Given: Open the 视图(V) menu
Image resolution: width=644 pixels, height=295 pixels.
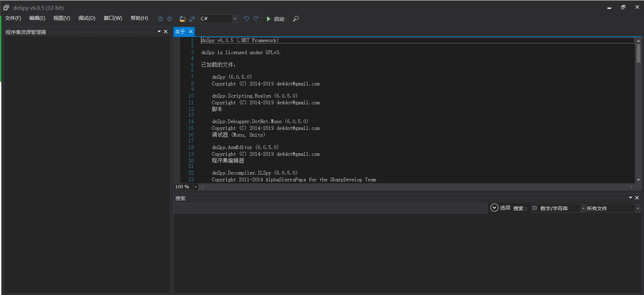Looking at the screenshot, I should point(62,18).
